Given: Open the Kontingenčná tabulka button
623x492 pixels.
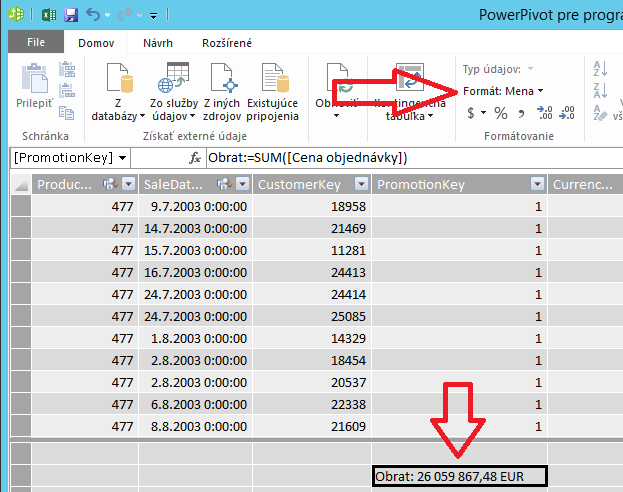Looking at the screenshot, I should pyautogui.click(x=410, y=92).
